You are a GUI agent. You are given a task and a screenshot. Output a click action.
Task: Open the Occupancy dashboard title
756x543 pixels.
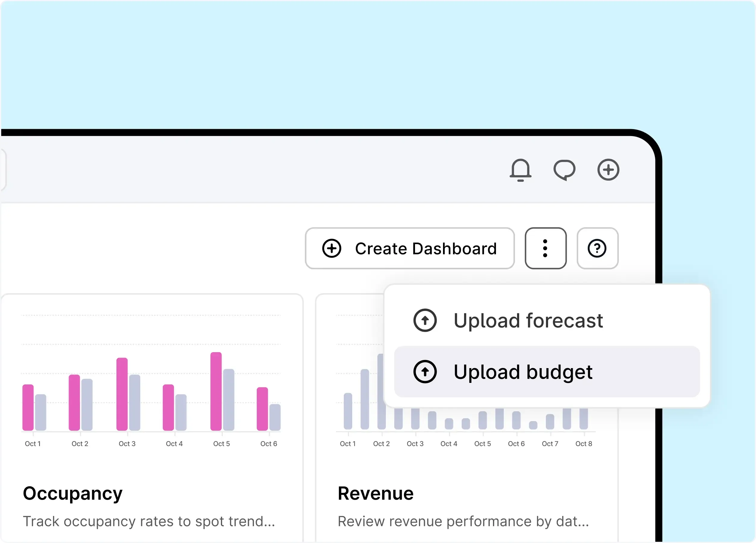click(x=73, y=493)
